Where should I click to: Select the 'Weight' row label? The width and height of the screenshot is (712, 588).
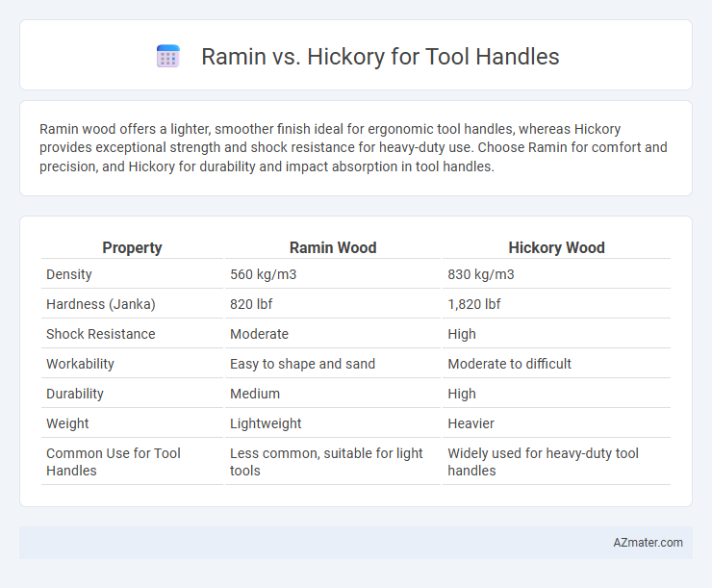(x=67, y=423)
